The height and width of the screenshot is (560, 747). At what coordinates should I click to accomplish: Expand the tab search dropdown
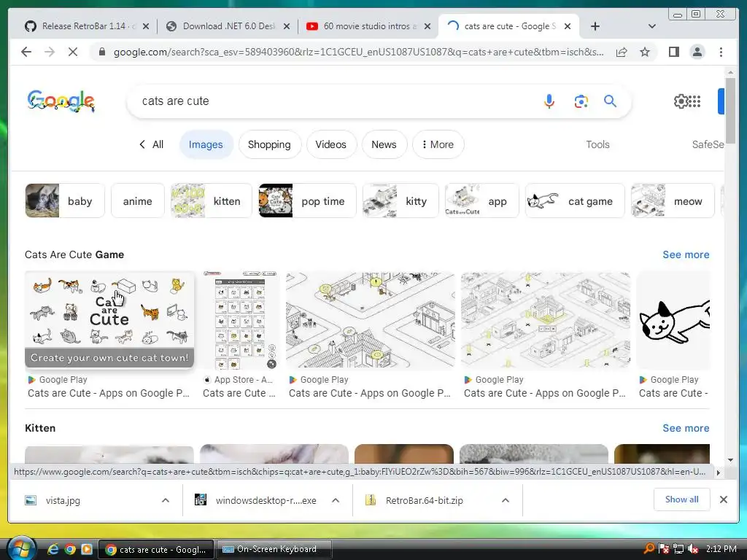pos(652,27)
